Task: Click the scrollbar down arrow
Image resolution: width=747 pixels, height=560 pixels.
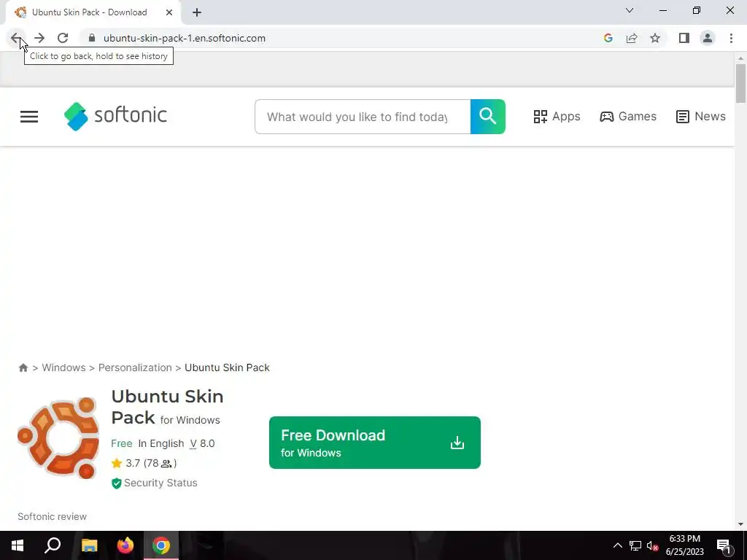Action: pos(740,524)
